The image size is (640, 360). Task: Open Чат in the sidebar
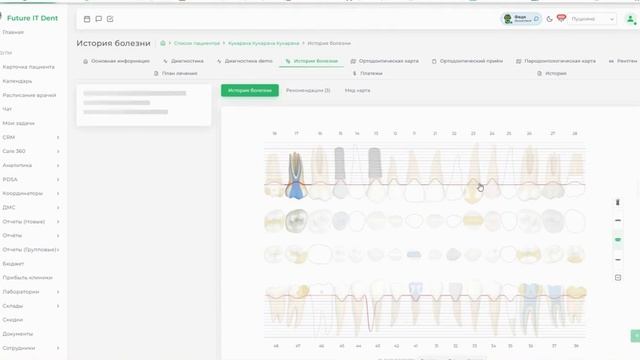(7, 109)
